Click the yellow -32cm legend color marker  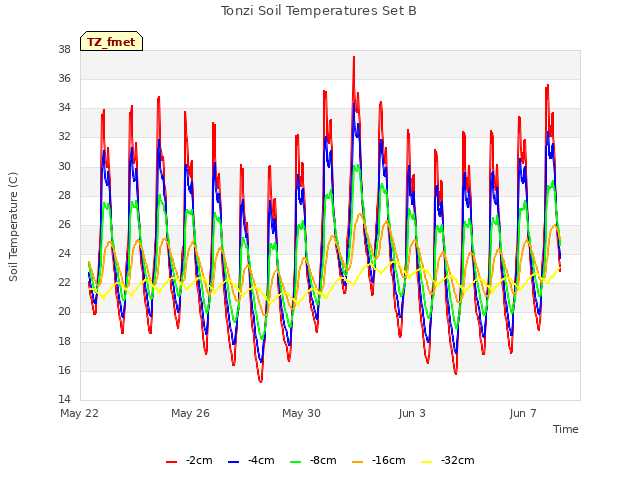(426, 462)
